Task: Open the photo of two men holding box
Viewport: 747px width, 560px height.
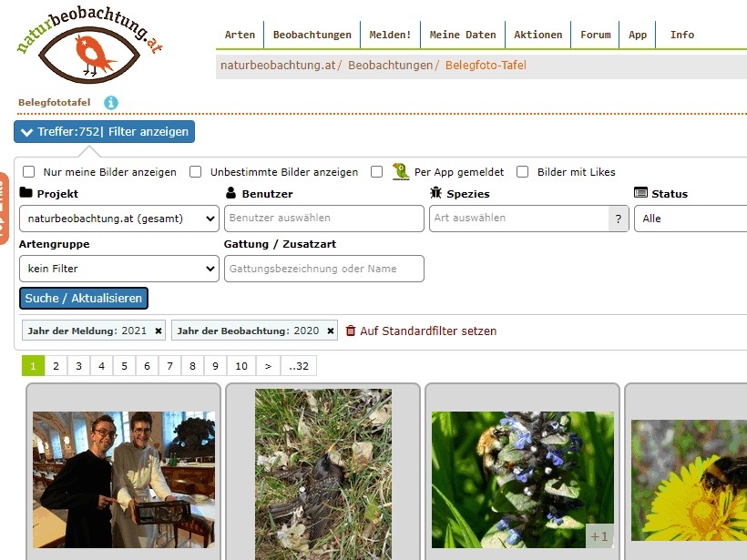Action: [124, 480]
